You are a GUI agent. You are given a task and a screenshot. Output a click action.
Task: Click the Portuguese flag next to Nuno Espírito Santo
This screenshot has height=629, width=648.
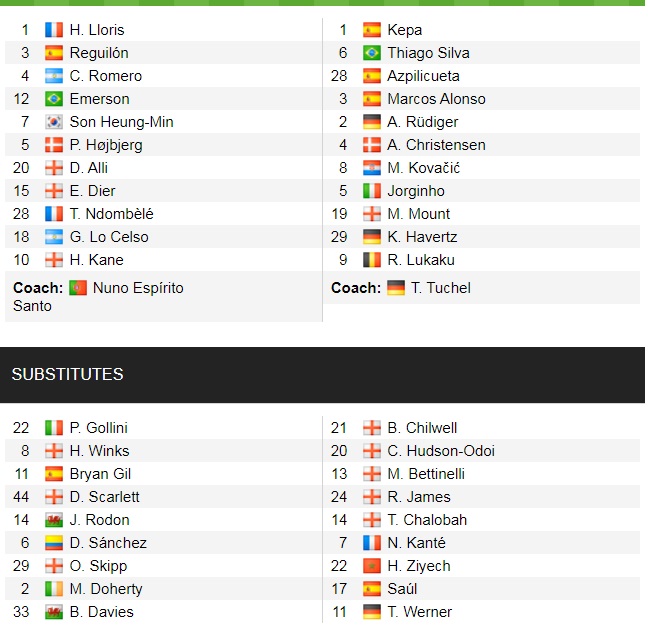coord(78,288)
